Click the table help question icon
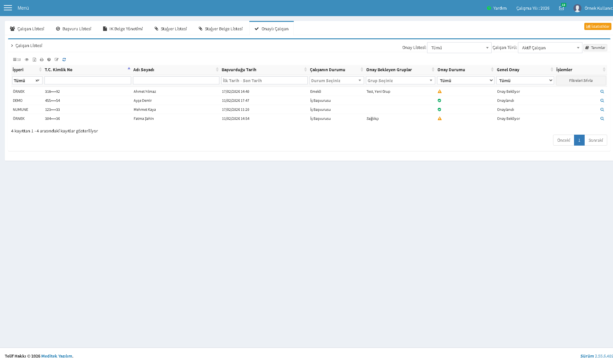This screenshot has height=364, width=613. pyautogui.click(x=49, y=60)
